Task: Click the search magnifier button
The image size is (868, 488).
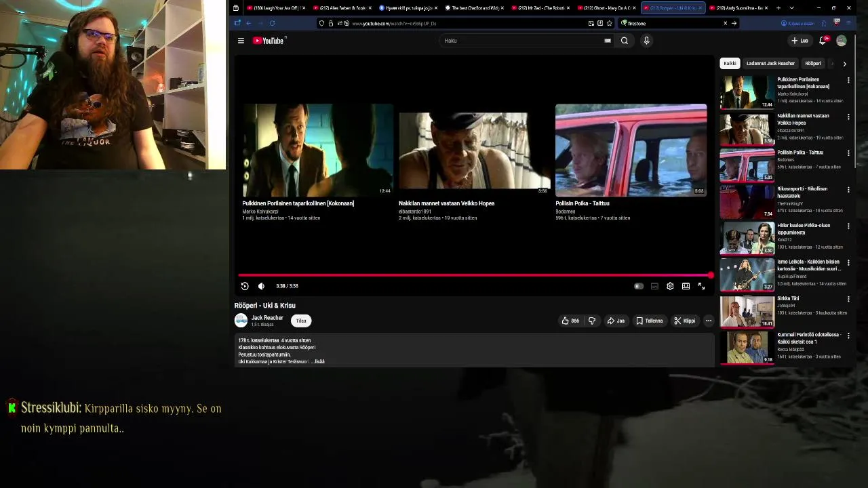Action: click(x=625, y=41)
